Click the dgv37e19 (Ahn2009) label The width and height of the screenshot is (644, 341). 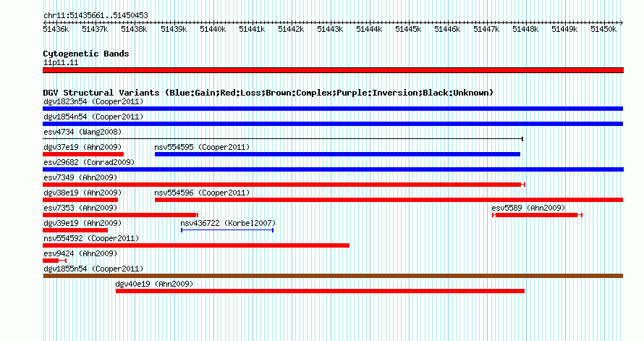(82, 147)
